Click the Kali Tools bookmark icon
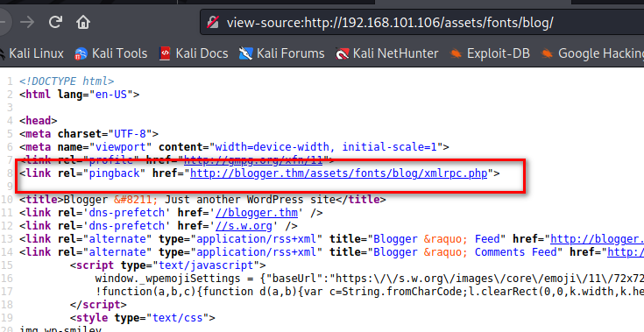 81,53
